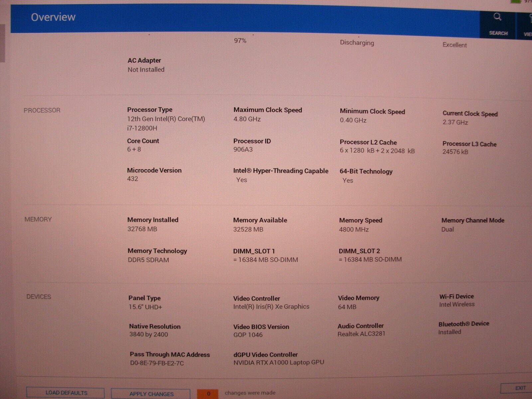Screen dimensions: 532x399
Task: Click the 906A3 processor ID value
Action: (x=243, y=149)
